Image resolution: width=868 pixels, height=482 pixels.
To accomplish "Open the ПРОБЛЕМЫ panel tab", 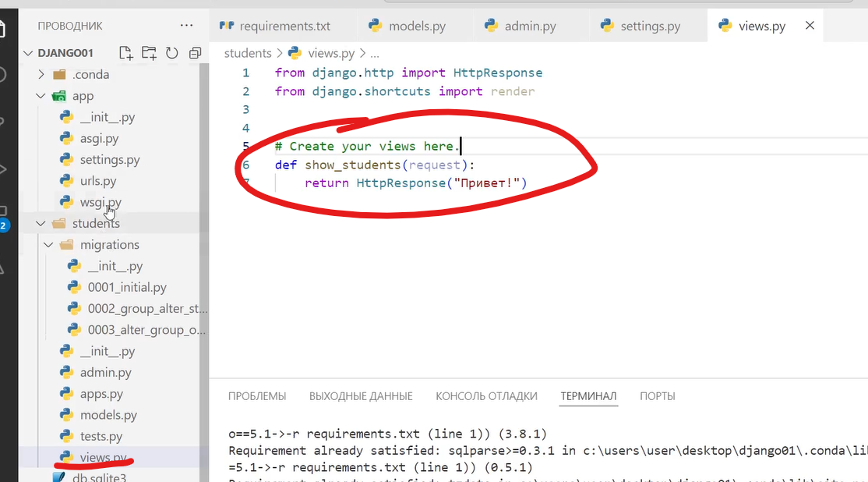I will [x=257, y=396].
